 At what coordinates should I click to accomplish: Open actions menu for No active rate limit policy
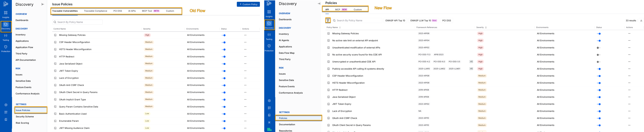629,40
